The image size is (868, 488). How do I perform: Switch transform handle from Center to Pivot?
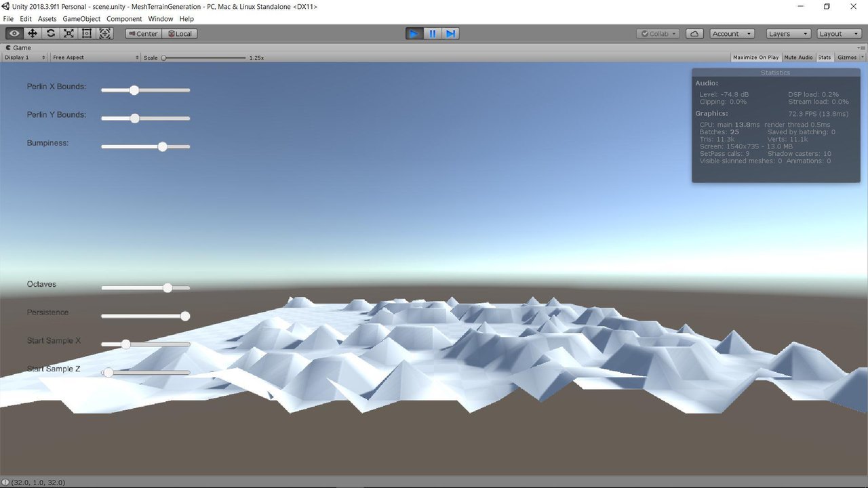click(142, 33)
